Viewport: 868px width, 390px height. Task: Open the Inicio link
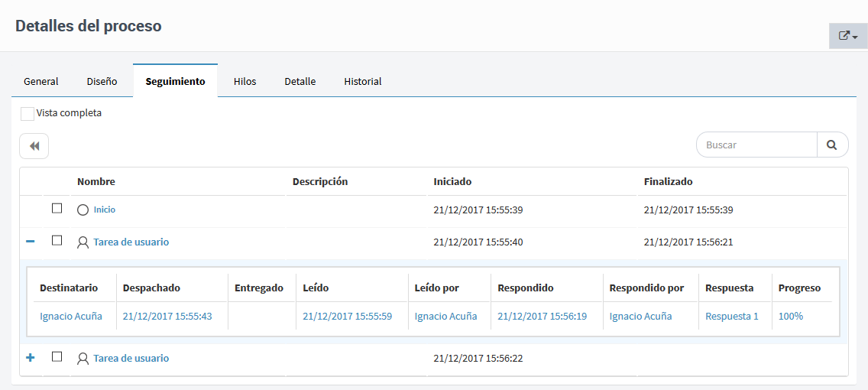click(104, 210)
